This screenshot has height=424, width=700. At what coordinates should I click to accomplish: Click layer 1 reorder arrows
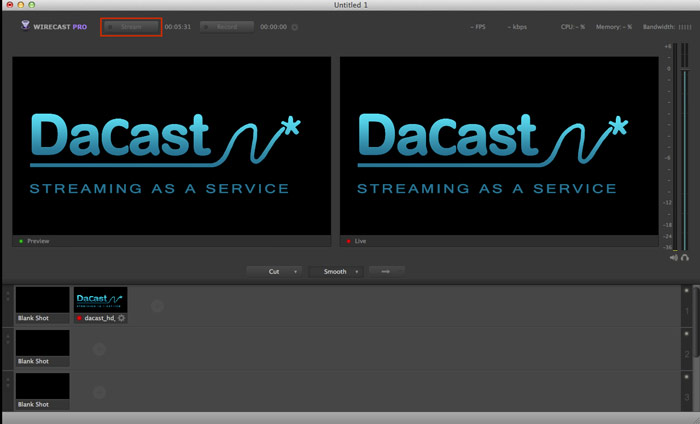click(8, 296)
